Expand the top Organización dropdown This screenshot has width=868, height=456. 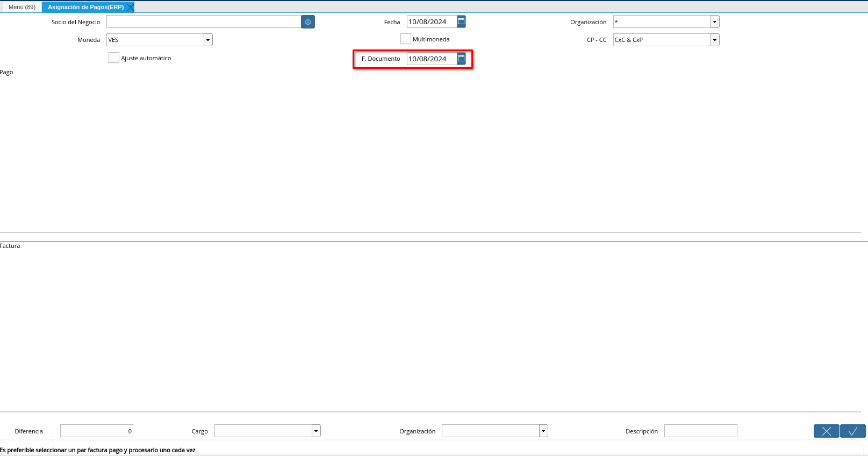coord(715,22)
